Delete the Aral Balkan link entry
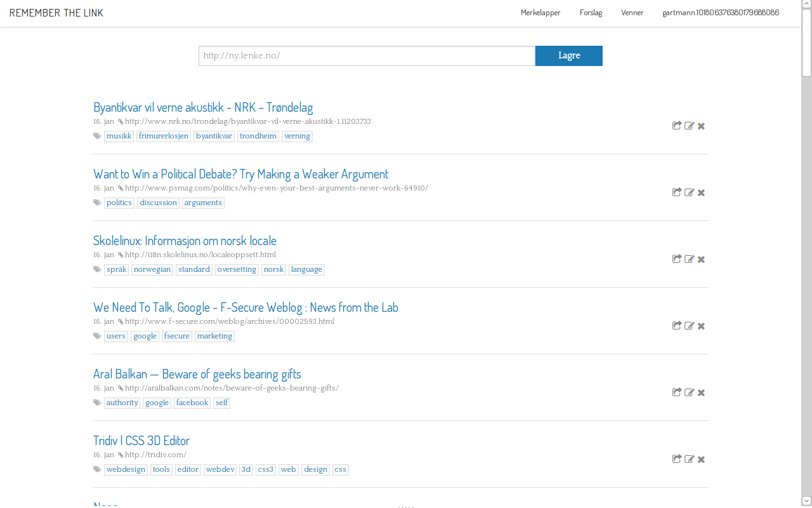Viewport: 812px width, 508px height. (x=701, y=392)
